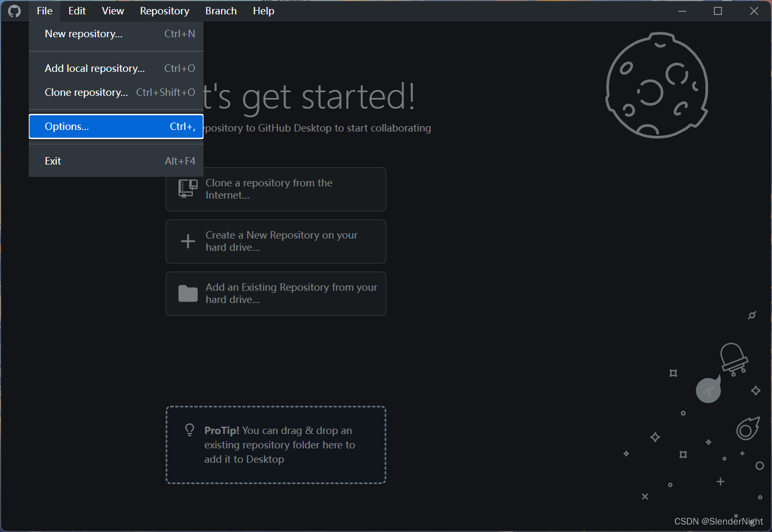Open the File menu
The image size is (772, 532).
point(45,11)
